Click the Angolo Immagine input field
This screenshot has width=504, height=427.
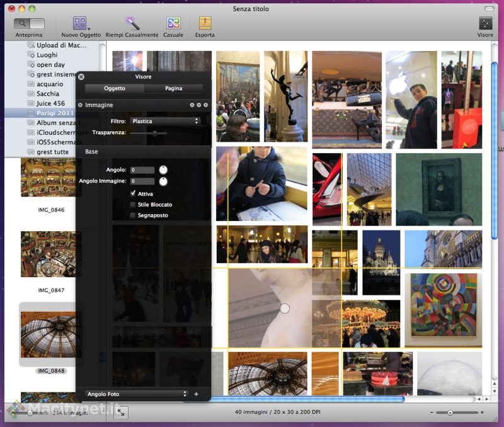[142, 181]
